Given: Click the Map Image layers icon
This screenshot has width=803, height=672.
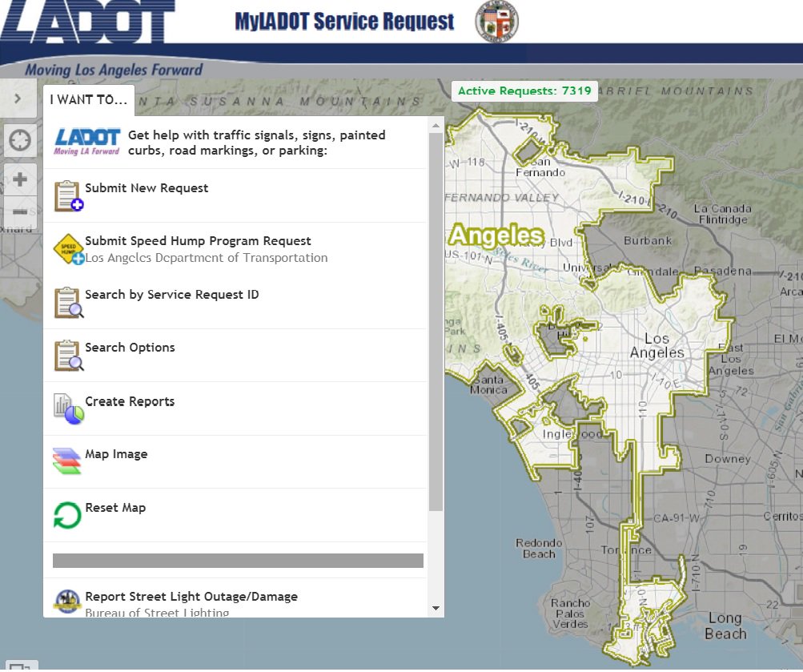Looking at the screenshot, I should 67,461.
